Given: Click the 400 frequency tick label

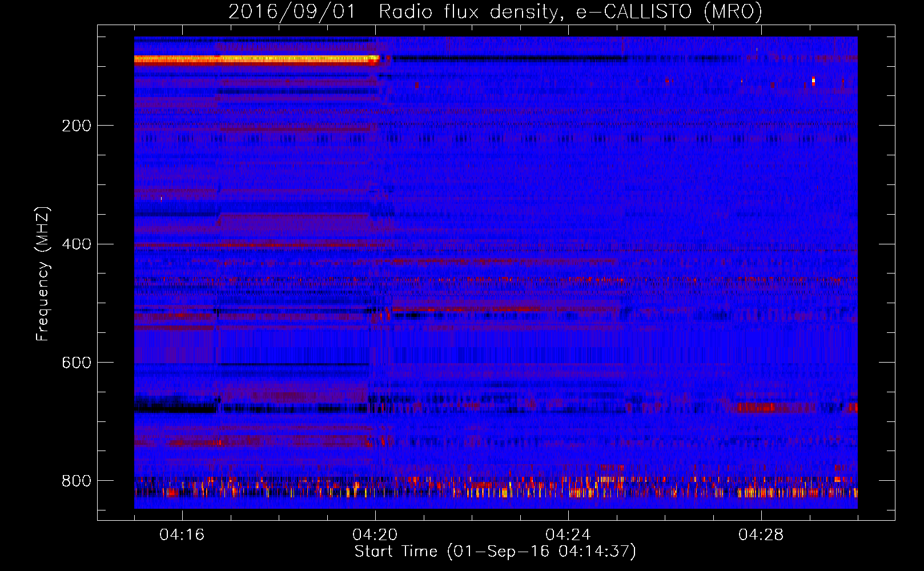Looking at the screenshot, I should coord(77,244).
